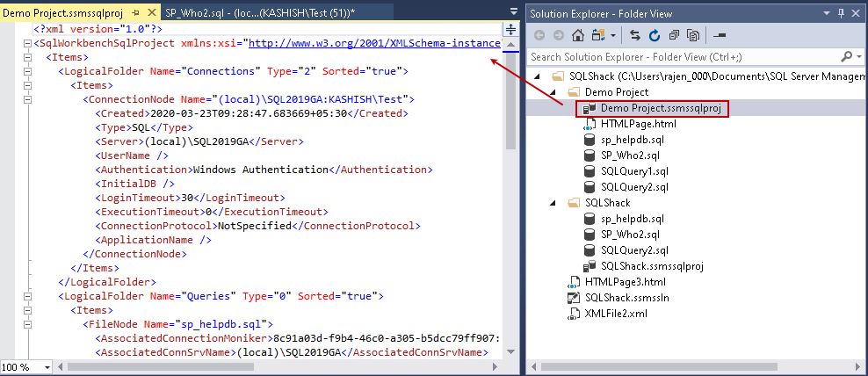Click the Switch Views folder icon
Screen dimensions: 868x376
click(598, 35)
